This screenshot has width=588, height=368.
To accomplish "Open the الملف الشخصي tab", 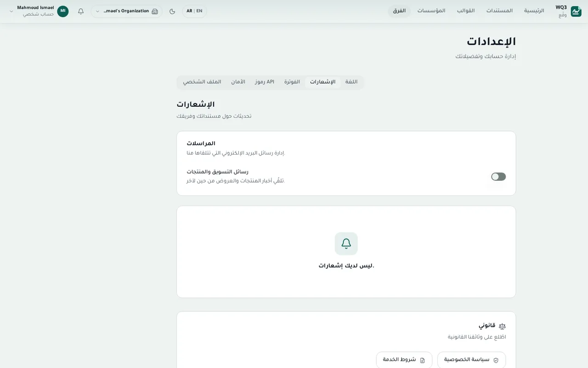I will [202, 82].
